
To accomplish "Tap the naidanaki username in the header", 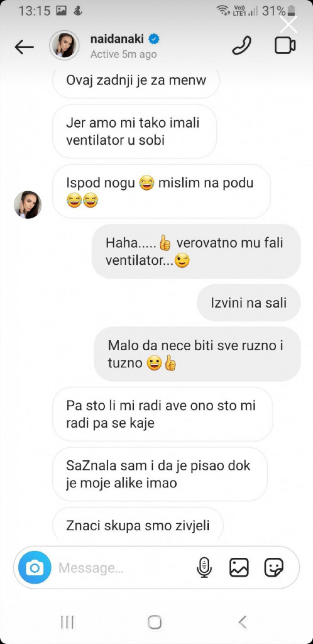I will coord(117,39).
